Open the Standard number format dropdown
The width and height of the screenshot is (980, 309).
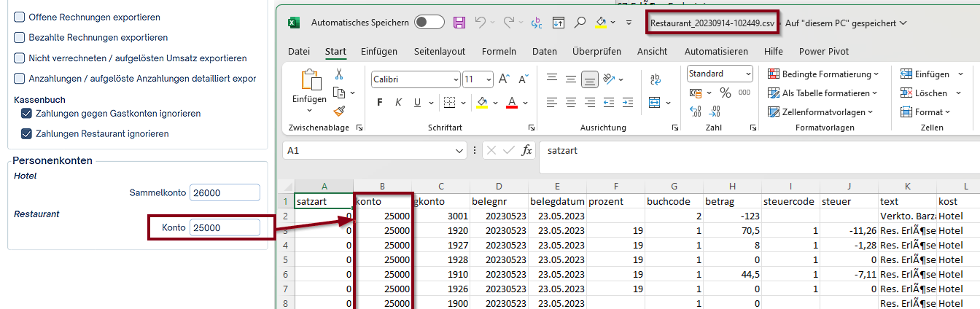[747, 74]
